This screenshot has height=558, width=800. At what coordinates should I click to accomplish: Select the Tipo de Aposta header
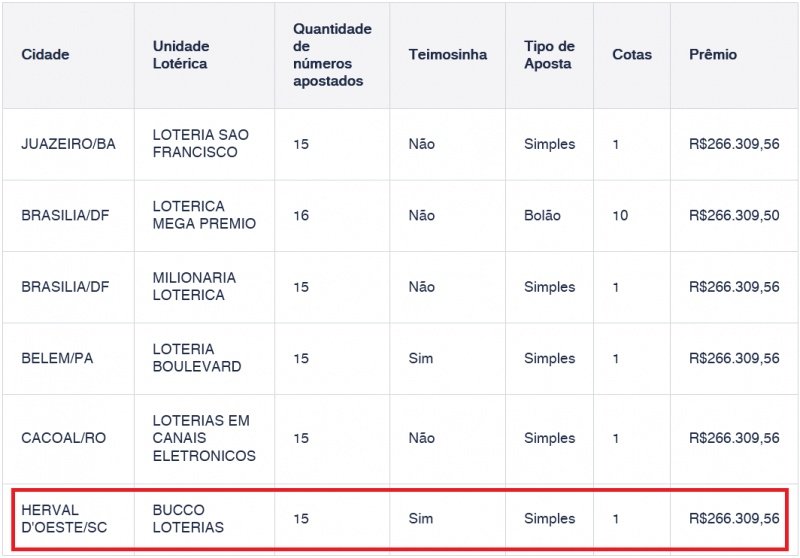549,55
